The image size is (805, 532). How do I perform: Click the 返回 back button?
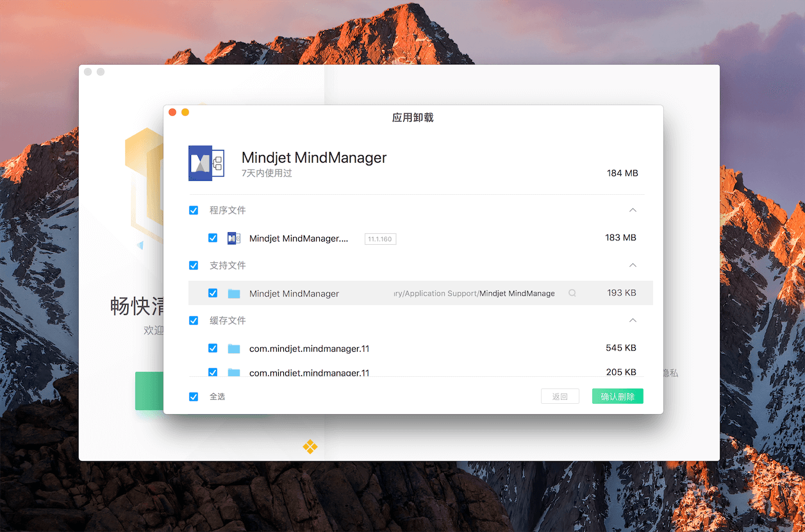click(x=560, y=396)
